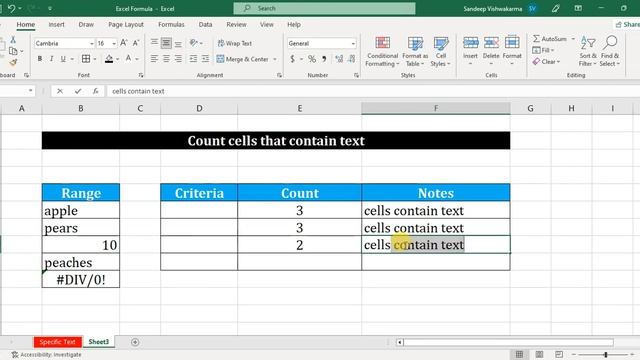Open the font name Cambria dropdown
Image resolution: width=640 pixels, height=360 pixels.
click(x=91, y=43)
